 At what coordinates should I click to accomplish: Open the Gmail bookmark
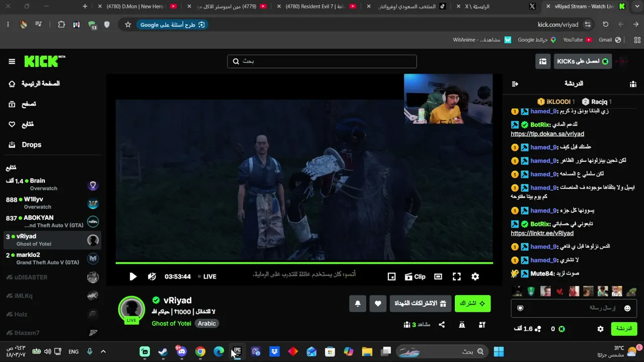tap(610, 40)
